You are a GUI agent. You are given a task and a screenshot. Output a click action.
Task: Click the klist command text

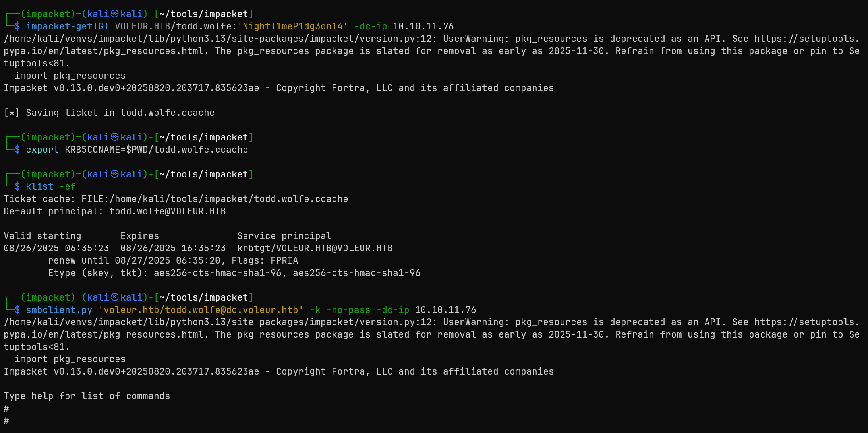pyautogui.click(x=39, y=186)
